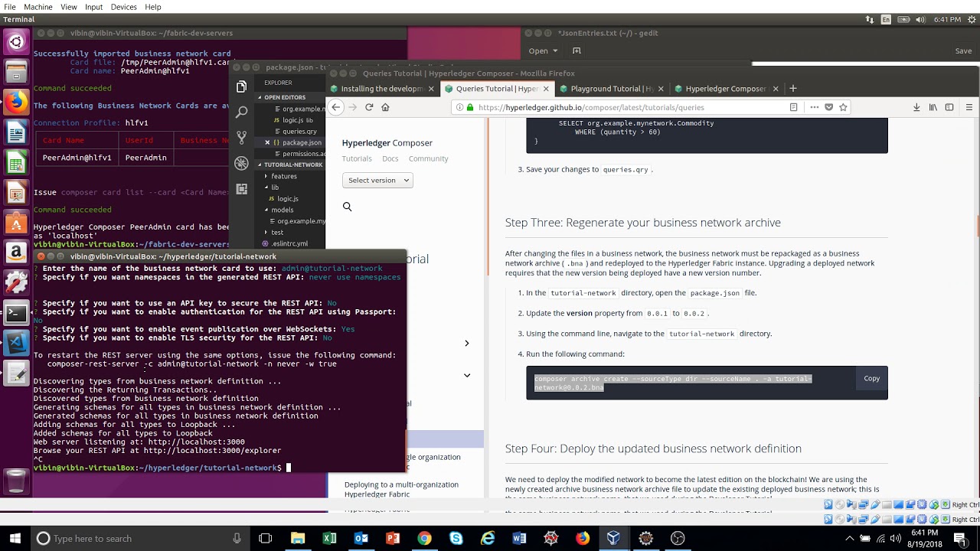Screen dimensions: 980x551
Task: Open Ubuntu Software launcher icon
Action: click(17, 222)
